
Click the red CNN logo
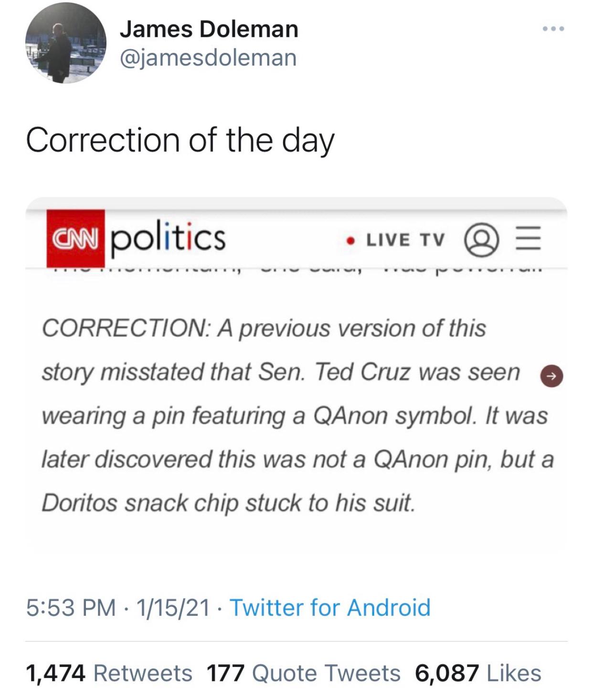75,238
